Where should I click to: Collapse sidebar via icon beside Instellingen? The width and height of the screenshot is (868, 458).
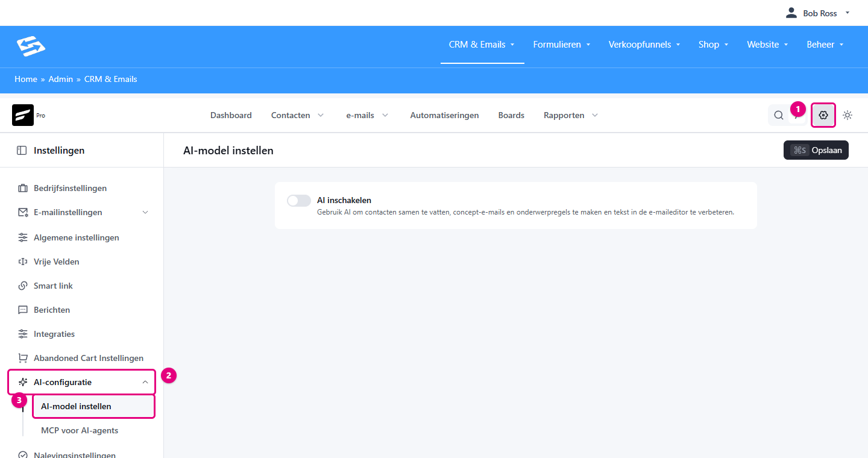[22, 151]
